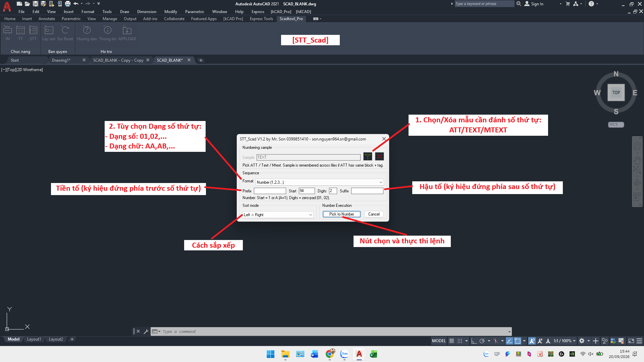Create a new drawing from quick access toolbar

[19, 4]
